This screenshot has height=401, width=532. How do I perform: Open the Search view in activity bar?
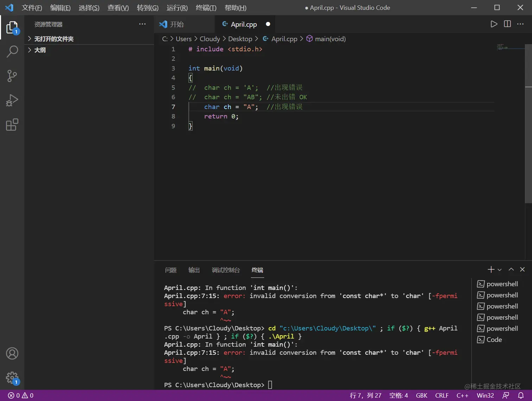[x=12, y=51]
